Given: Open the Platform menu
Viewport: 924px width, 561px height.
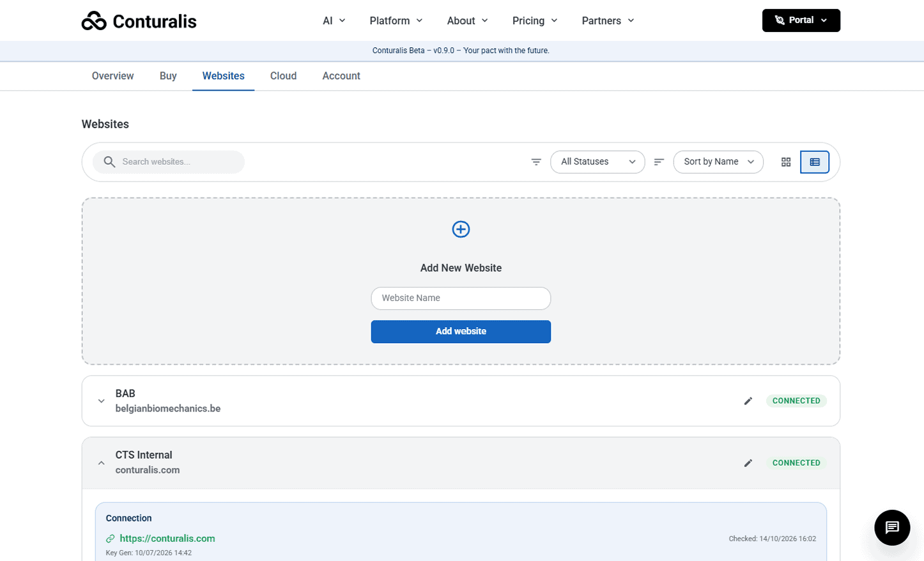Looking at the screenshot, I should (396, 21).
